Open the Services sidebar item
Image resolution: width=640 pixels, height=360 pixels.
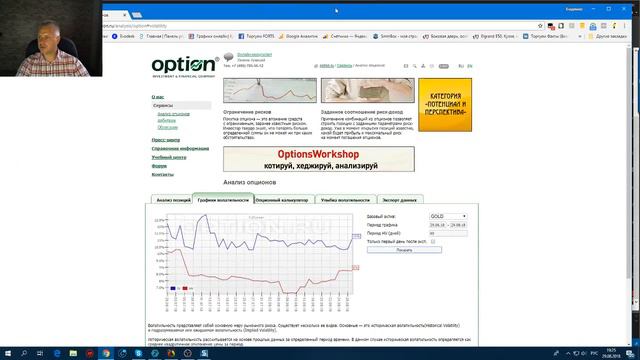coord(181,105)
